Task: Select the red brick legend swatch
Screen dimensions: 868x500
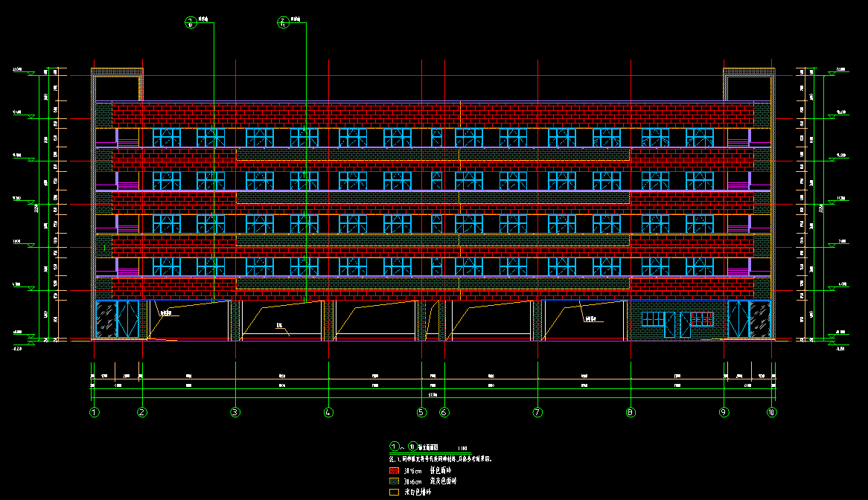Action: [394, 471]
